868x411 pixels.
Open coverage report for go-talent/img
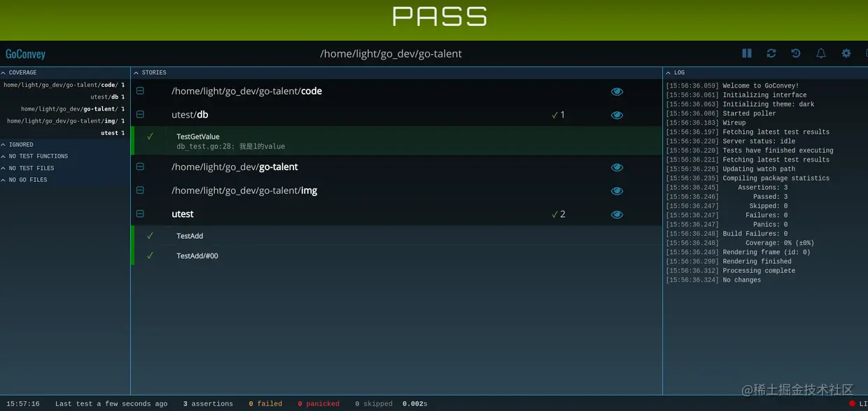click(x=65, y=121)
